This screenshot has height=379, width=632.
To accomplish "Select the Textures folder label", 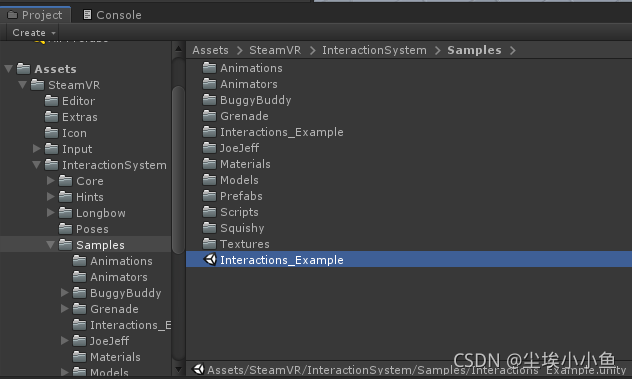I will [245, 244].
